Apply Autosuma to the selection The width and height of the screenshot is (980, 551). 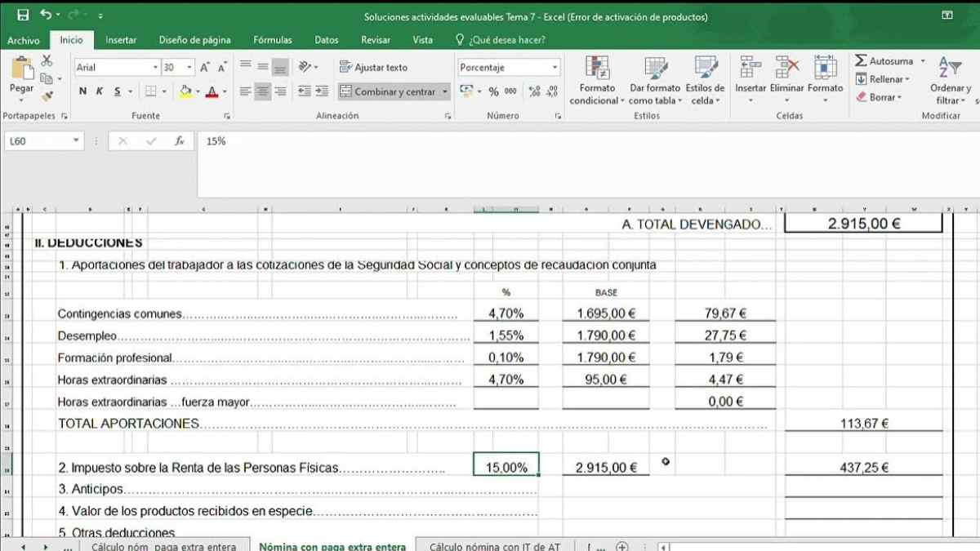pos(886,60)
